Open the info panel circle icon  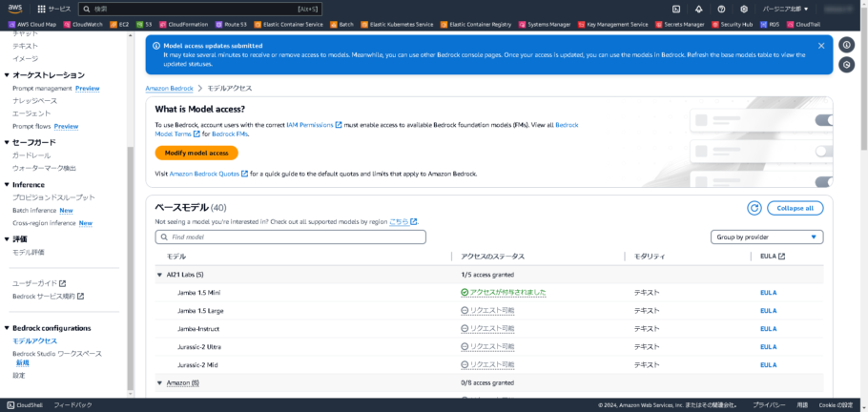(x=846, y=45)
